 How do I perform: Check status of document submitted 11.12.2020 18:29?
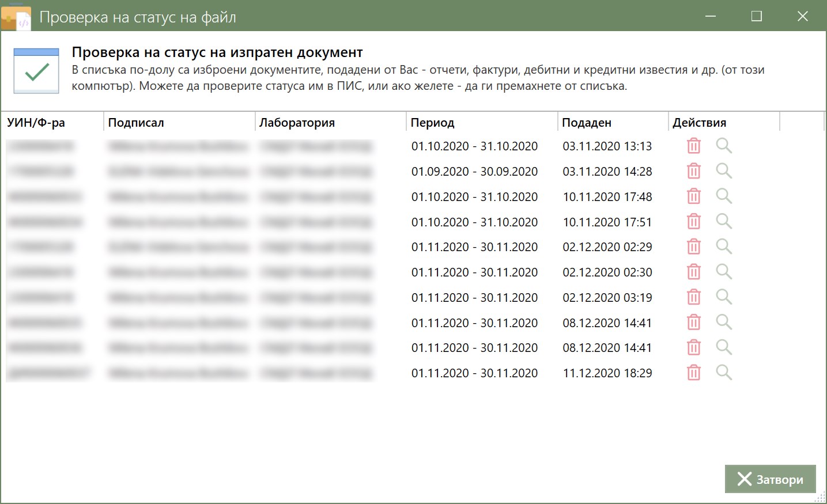point(724,373)
